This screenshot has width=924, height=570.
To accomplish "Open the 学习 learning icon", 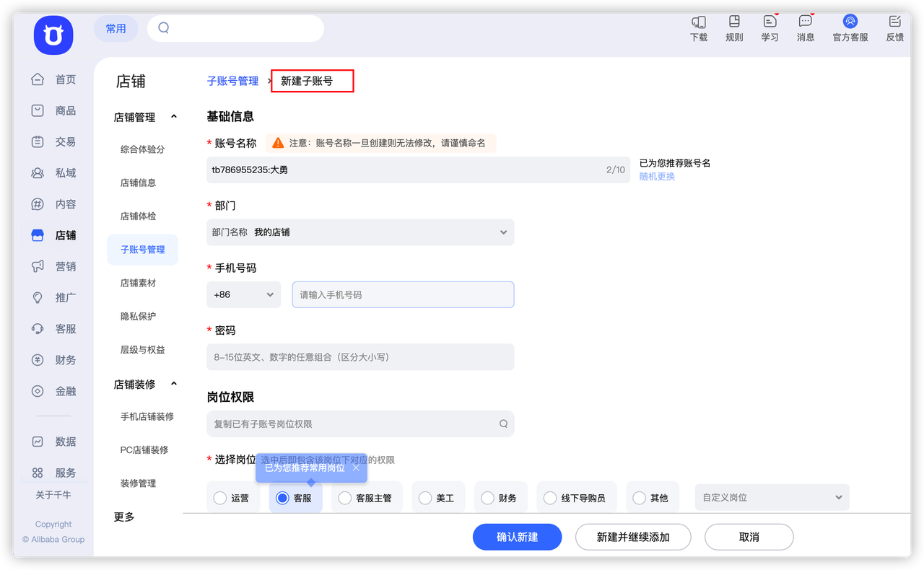I will tap(770, 21).
